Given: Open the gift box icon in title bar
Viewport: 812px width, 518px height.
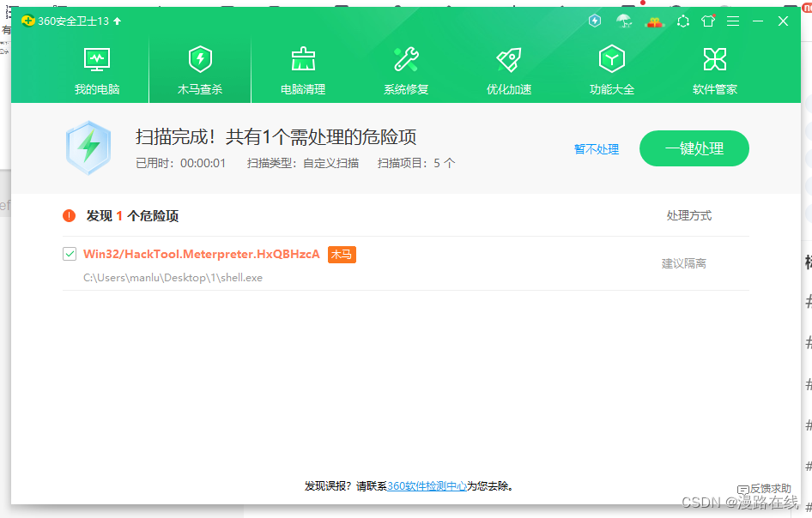Looking at the screenshot, I should point(655,21).
